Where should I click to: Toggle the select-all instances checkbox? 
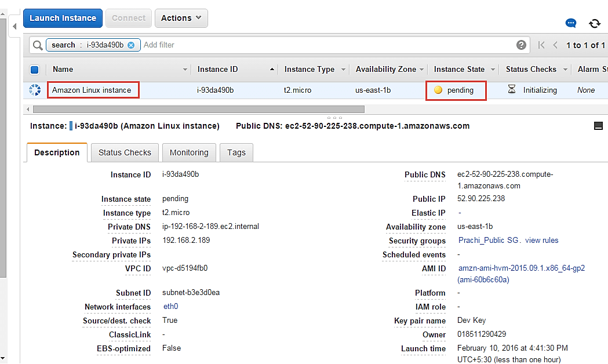(34, 70)
